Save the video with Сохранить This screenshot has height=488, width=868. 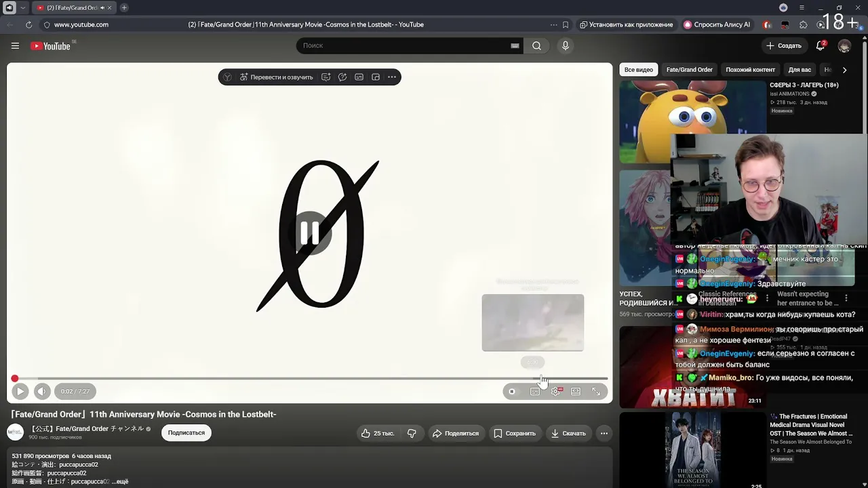click(x=515, y=433)
